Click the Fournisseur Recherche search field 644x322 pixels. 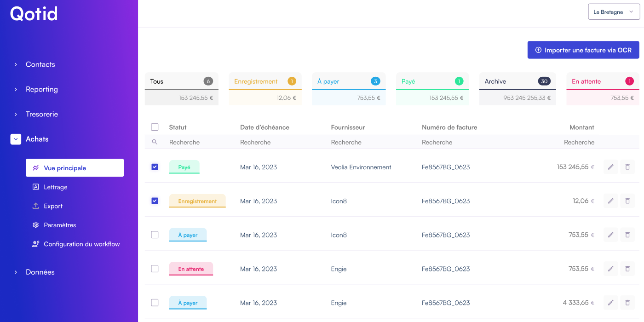359,142
